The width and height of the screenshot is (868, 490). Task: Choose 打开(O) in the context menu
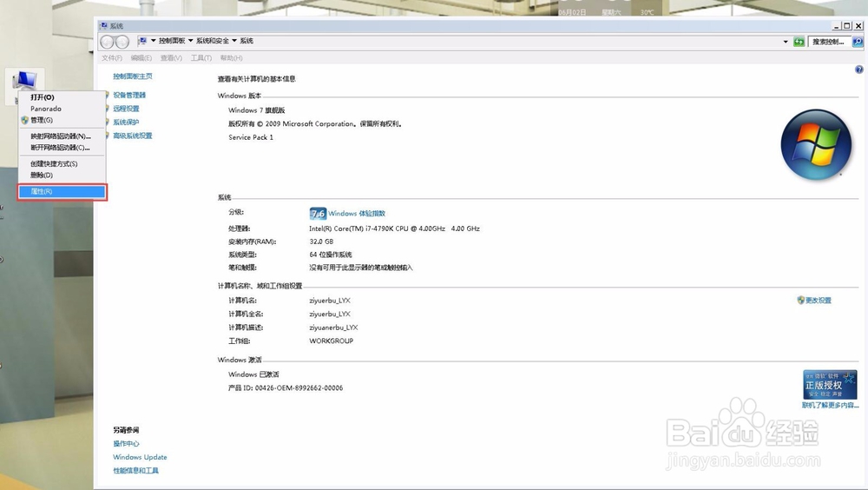62,97
